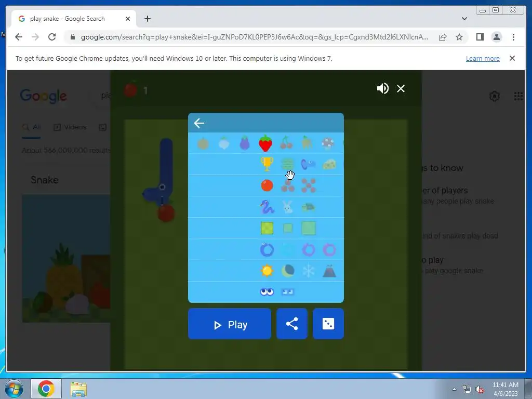Mute the game sound speaker
The width and height of the screenshot is (532, 399).
[x=383, y=88]
